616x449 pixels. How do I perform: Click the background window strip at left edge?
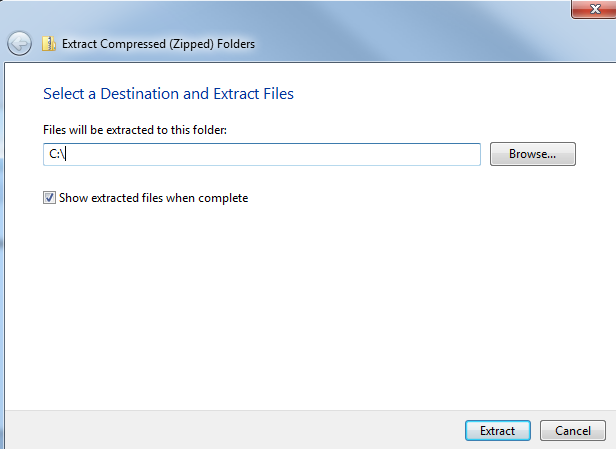(x=2, y=250)
